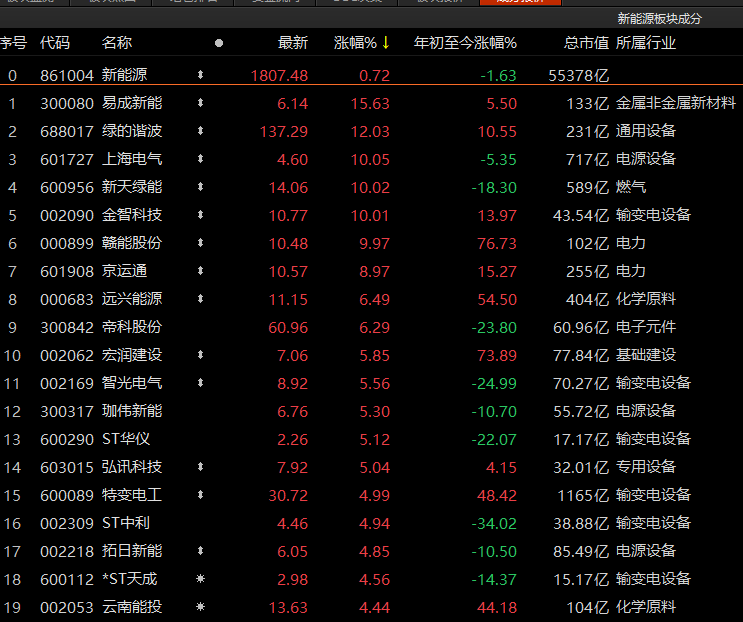Select stock name ST中利
This screenshot has height=622, width=743.
pos(126,523)
